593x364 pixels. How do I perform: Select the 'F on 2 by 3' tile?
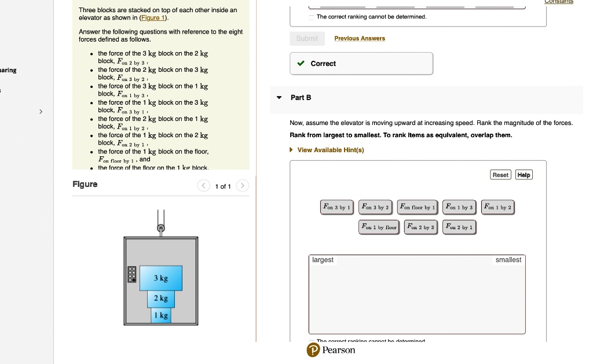[421, 227]
